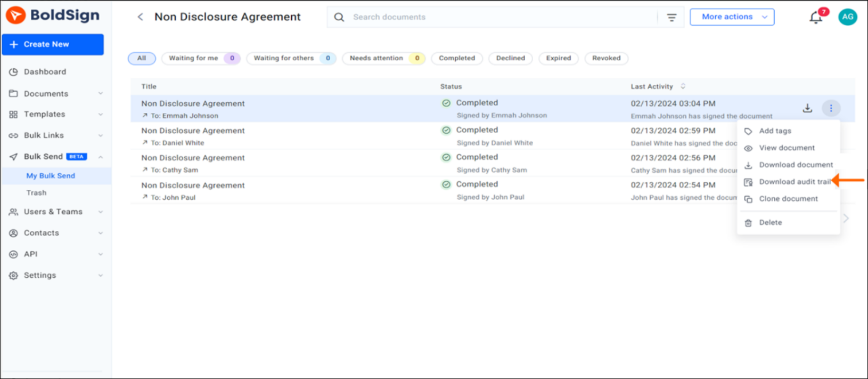Click the Templates grid icon in sidebar
The height and width of the screenshot is (379, 868).
point(13,115)
